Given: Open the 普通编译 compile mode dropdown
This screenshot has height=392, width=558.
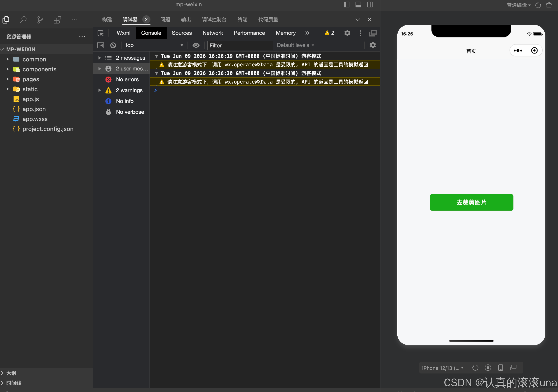Looking at the screenshot, I should point(519,5).
